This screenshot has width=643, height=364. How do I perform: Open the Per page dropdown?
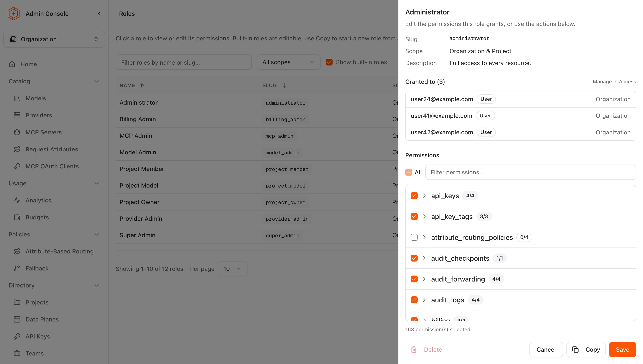pyautogui.click(x=232, y=269)
